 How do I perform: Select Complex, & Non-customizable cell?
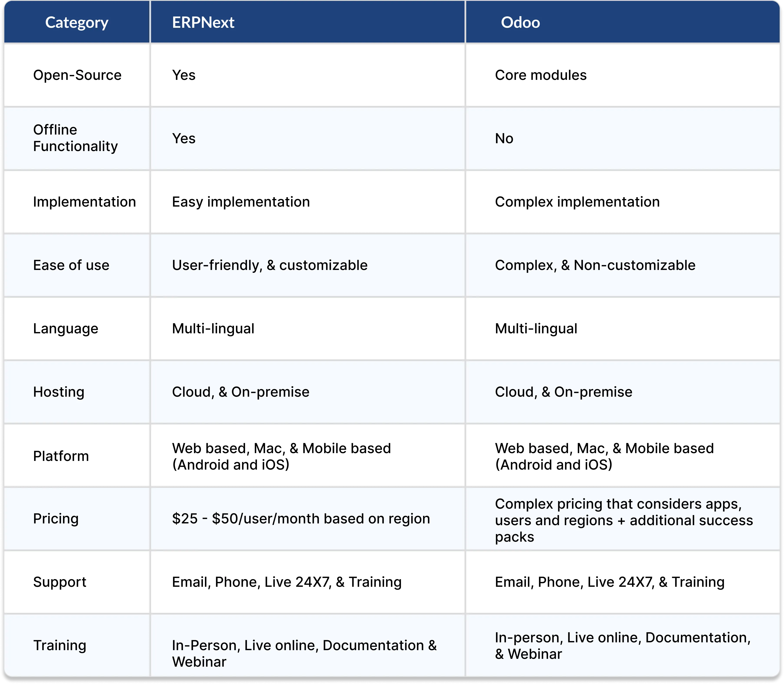(x=595, y=265)
